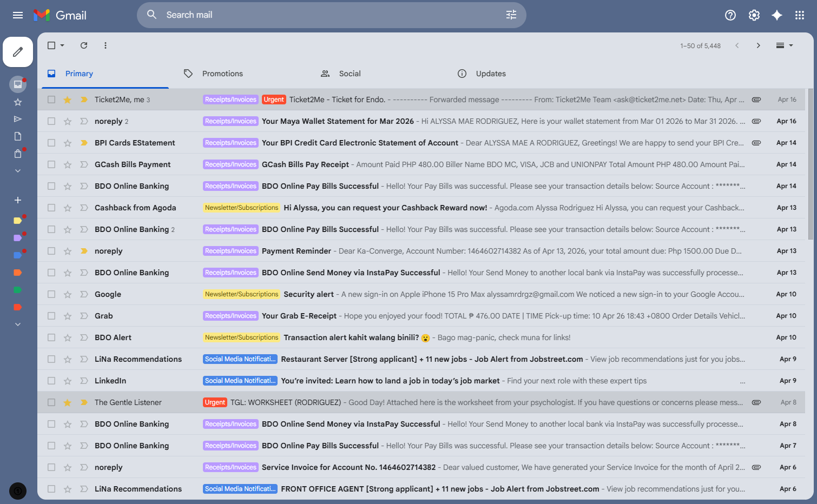Open the GCash Bills Pay Receipt email

click(421, 164)
